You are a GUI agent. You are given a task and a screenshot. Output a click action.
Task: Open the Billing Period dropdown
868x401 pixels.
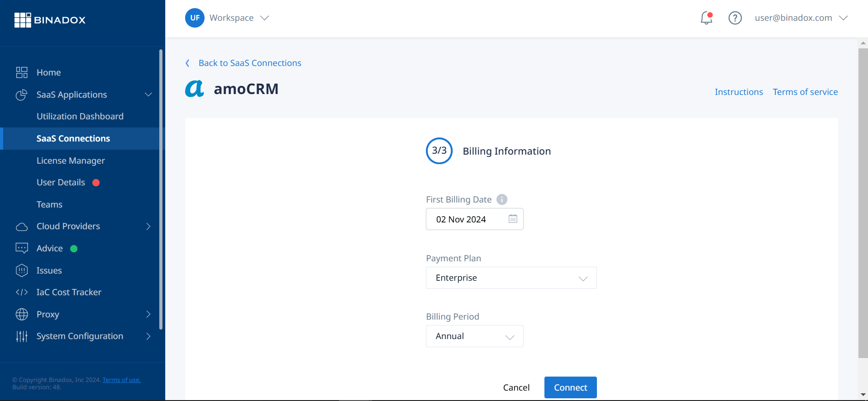(474, 336)
